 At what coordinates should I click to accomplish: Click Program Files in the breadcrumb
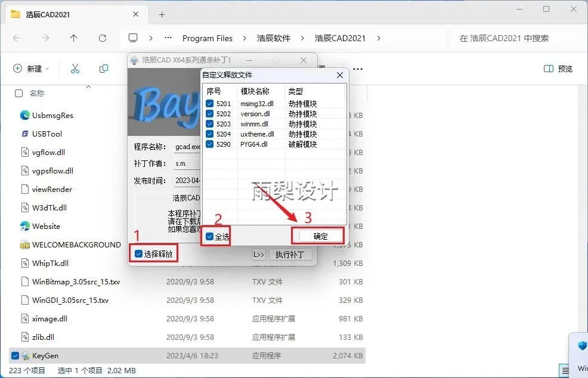pyautogui.click(x=208, y=38)
